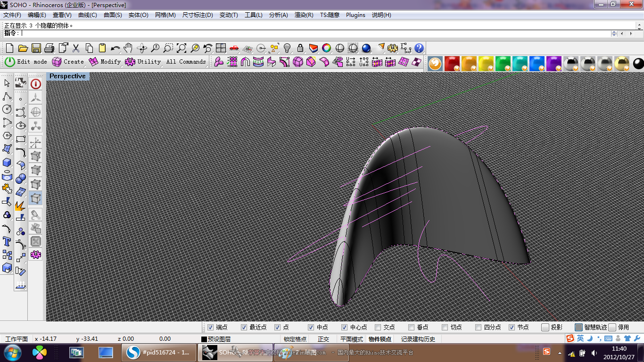Click the 指令 command input field
Viewport: 644px width, 362px height.
pyautogui.click(x=315, y=33)
